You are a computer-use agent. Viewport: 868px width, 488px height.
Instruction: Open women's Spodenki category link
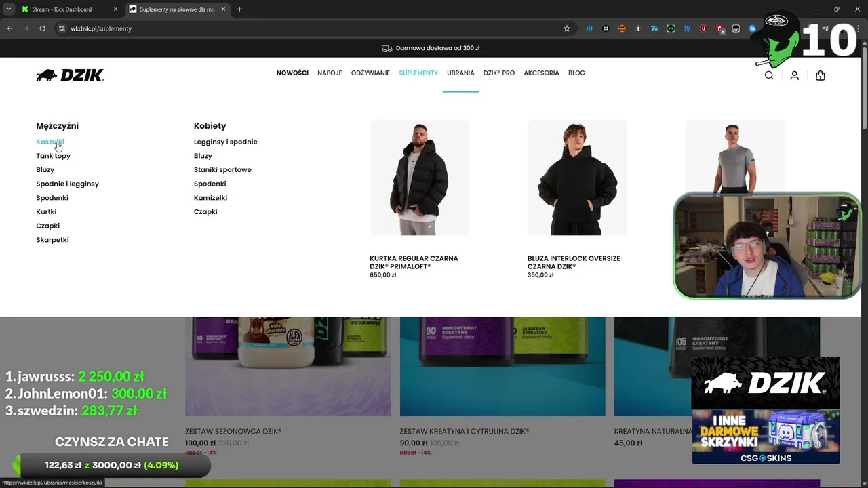click(210, 184)
